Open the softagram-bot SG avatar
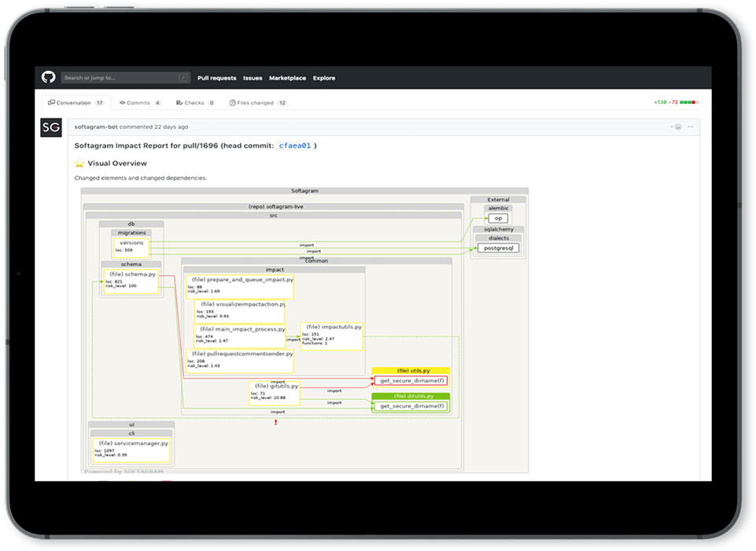Viewport: 756px width, 551px height. point(50,127)
